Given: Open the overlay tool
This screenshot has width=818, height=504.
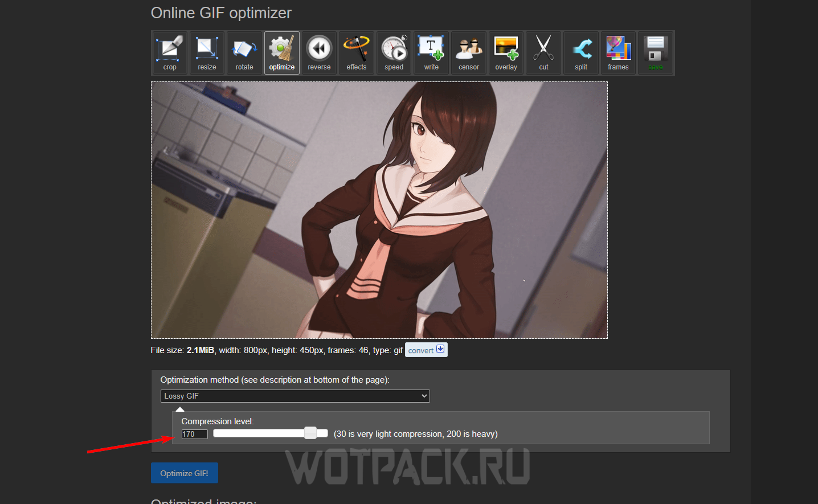Looking at the screenshot, I should point(506,53).
